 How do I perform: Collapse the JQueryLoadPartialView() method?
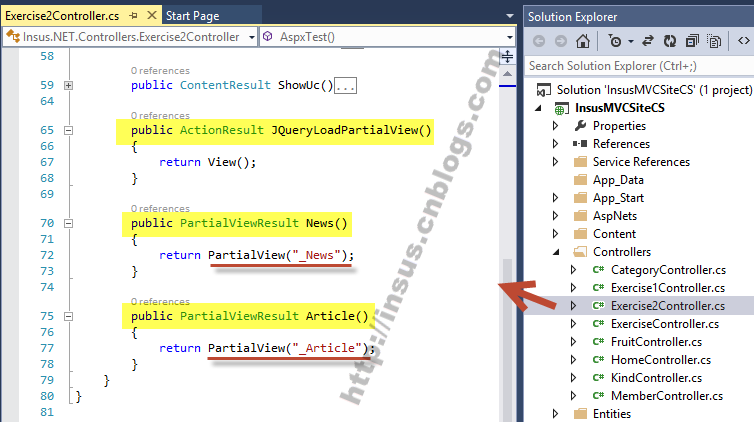tap(69, 130)
